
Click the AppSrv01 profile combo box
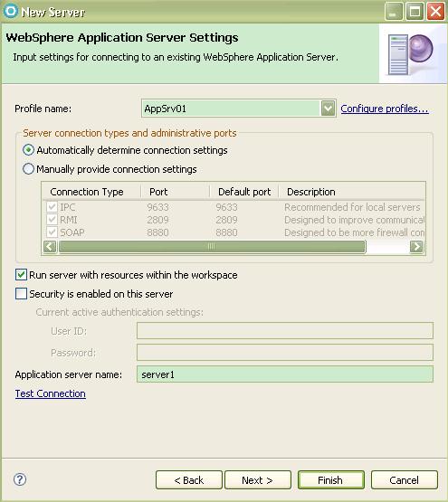click(x=239, y=109)
